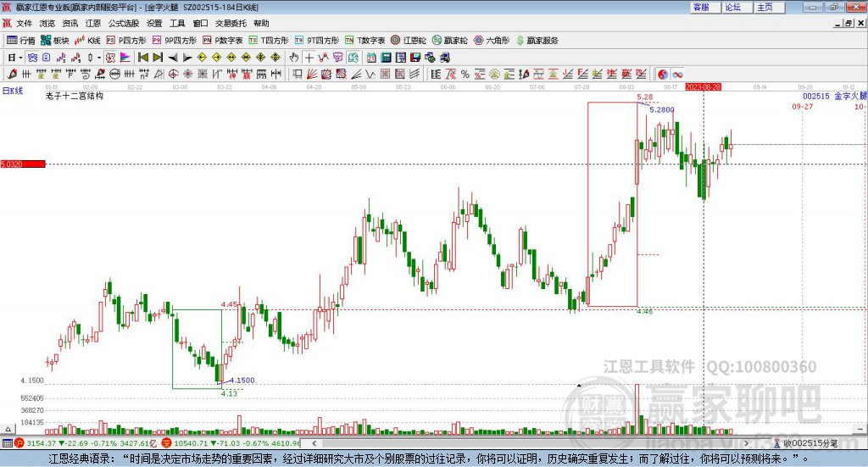Select the red Gann fan lines tool

312,74
